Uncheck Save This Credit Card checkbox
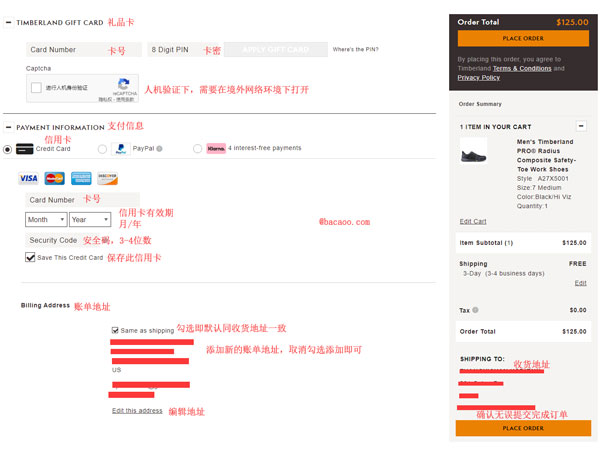This screenshot has height=450, width=600. pyautogui.click(x=30, y=258)
